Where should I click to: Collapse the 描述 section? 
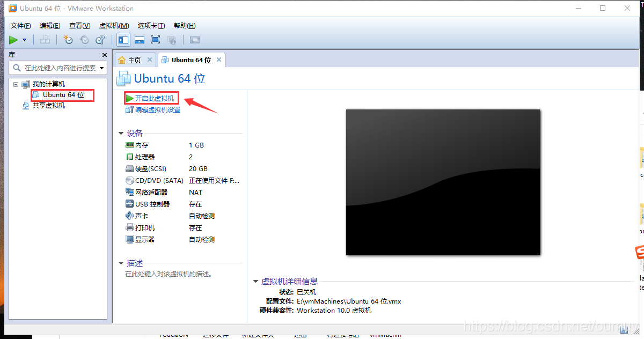(121, 263)
